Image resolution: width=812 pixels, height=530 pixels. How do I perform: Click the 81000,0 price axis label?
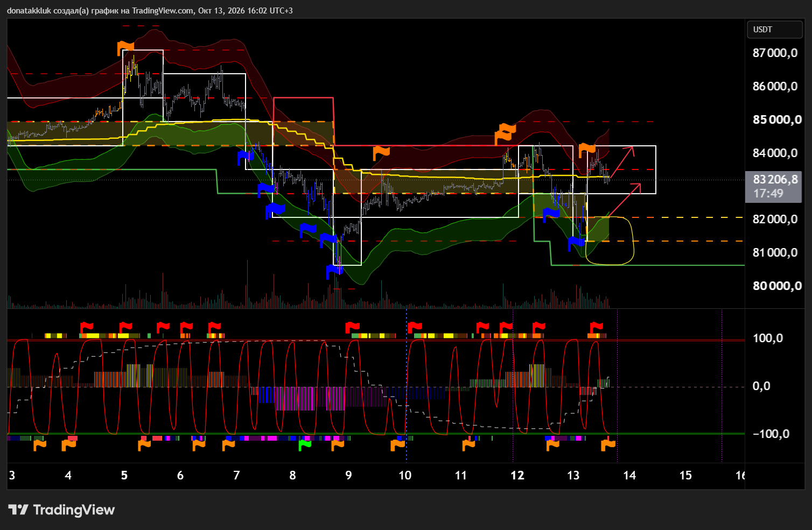[x=775, y=252]
